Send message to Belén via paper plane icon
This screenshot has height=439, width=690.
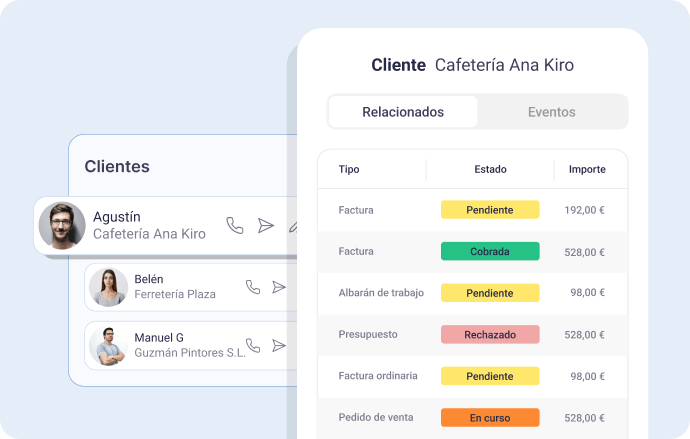[x=279, y=288]
